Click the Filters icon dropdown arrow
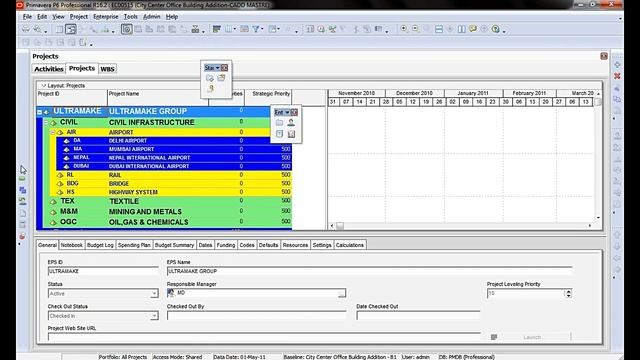This screenshot has height=360, width=640. pos(262,29)
